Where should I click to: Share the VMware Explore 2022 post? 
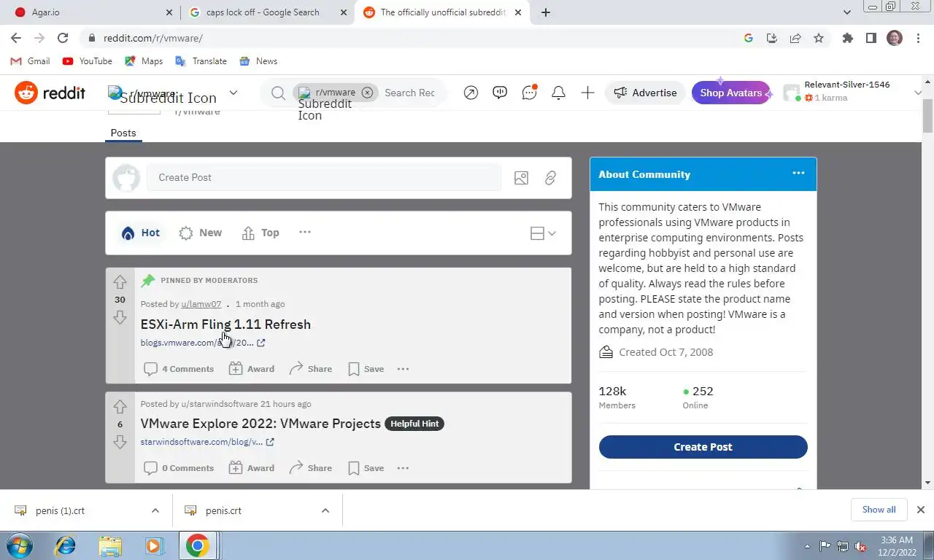311,468
